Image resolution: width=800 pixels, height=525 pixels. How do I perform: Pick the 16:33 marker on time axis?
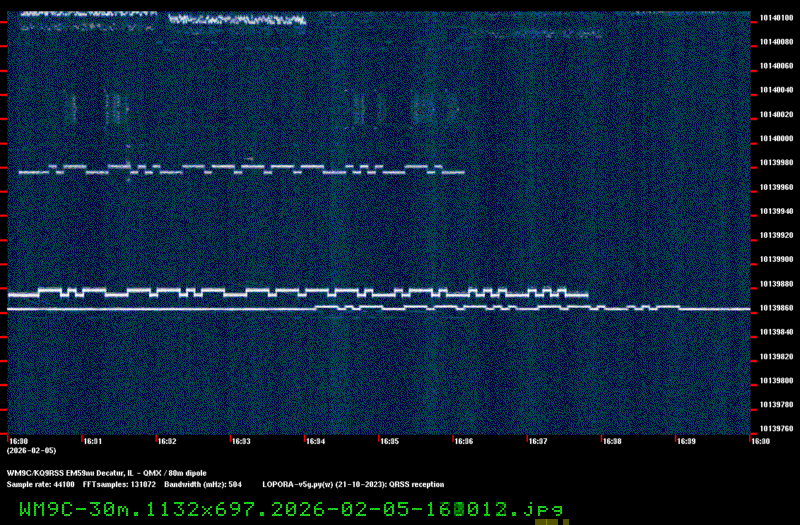tap(241, 441)
